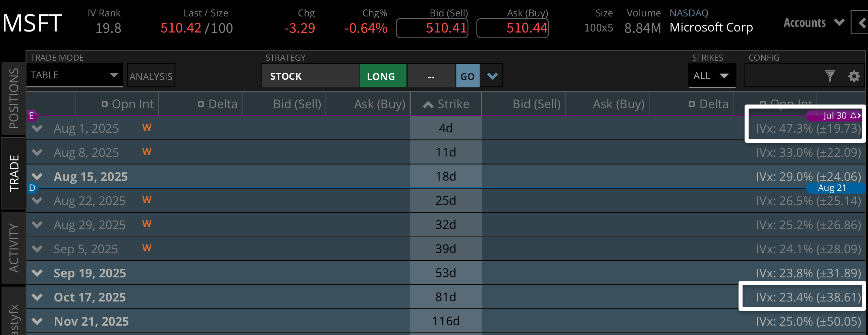Viewport: 868px width, 335px height.
Task: Collapse the header panel with the right-edge arrow
Action: coord(863,23)
